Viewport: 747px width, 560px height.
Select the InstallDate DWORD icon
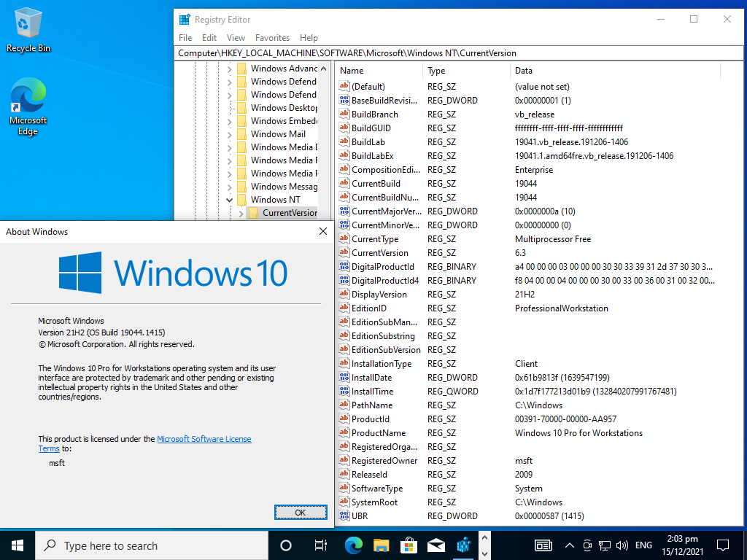coord(344,377)
